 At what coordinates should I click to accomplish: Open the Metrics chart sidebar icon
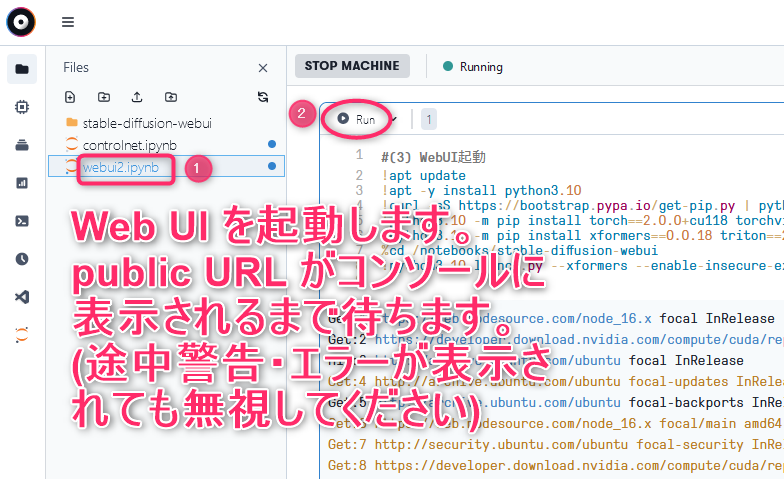[x=22, y=183]
